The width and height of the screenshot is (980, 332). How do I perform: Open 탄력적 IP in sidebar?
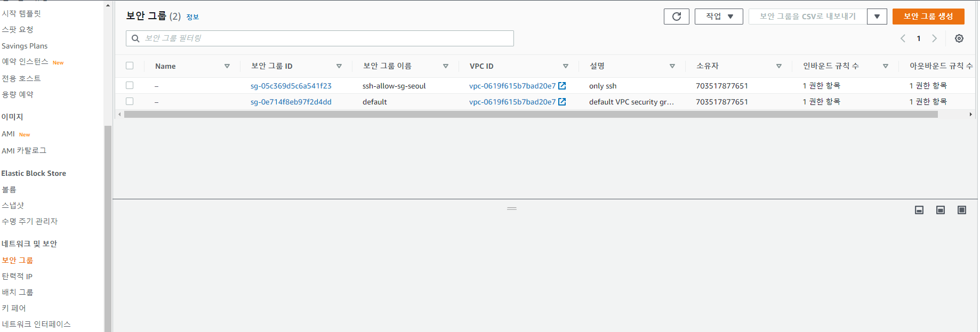point(17,276)
